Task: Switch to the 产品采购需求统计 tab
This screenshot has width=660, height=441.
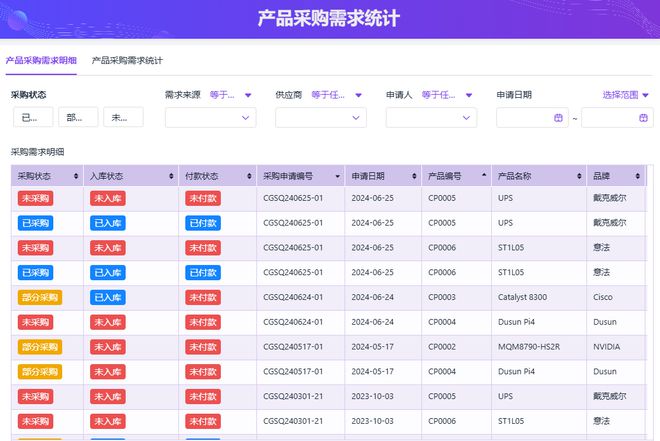Action: pos(127,61)
